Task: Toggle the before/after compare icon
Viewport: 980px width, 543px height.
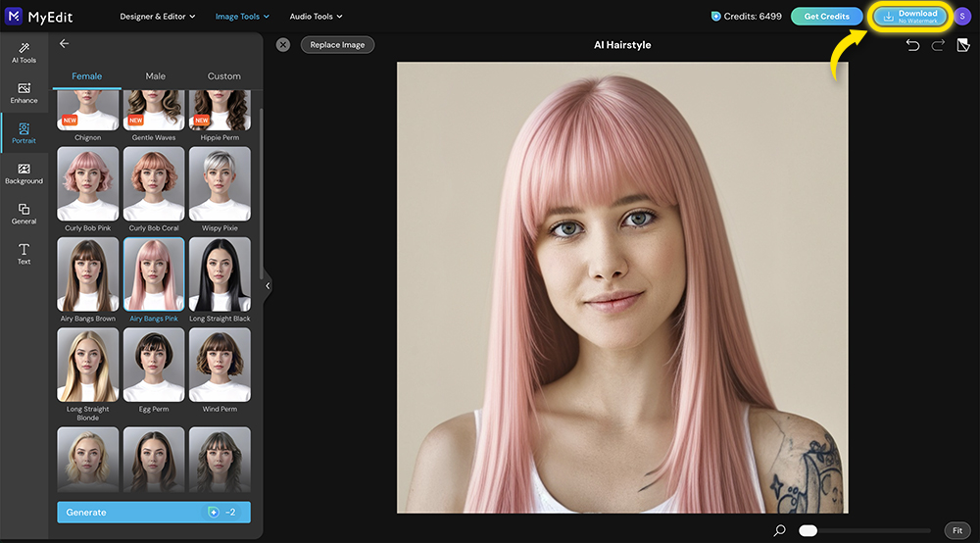Action: [963, 45]
